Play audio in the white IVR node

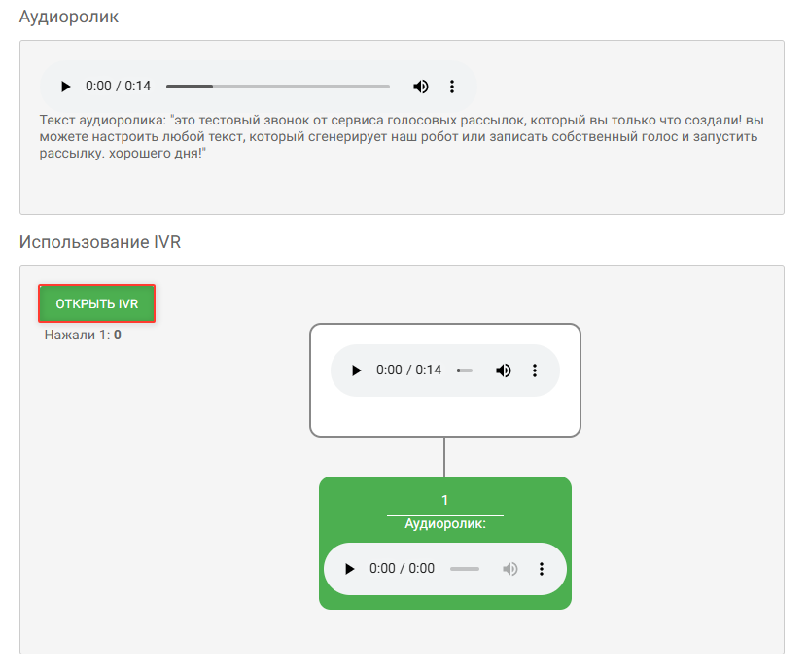[356, 370]
